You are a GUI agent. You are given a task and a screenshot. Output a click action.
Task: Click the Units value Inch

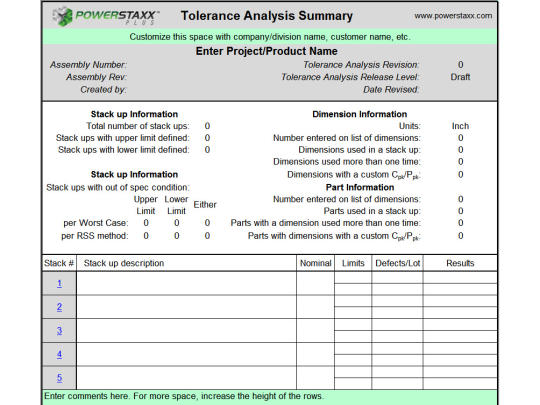click(460, 126)
